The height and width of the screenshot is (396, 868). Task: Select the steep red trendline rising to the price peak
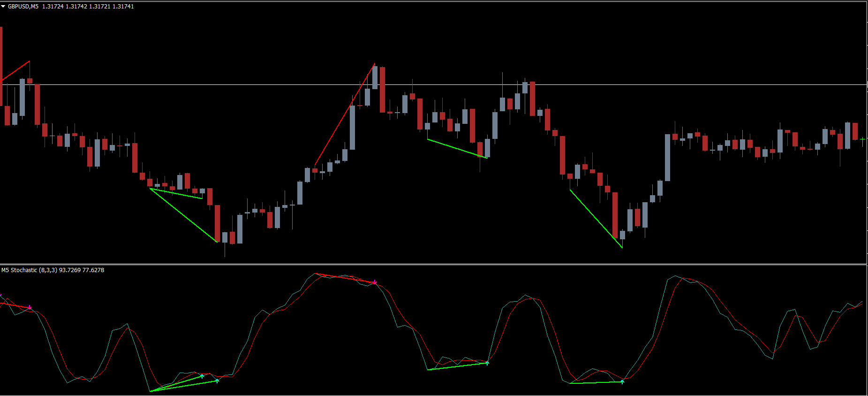(345, 114)
